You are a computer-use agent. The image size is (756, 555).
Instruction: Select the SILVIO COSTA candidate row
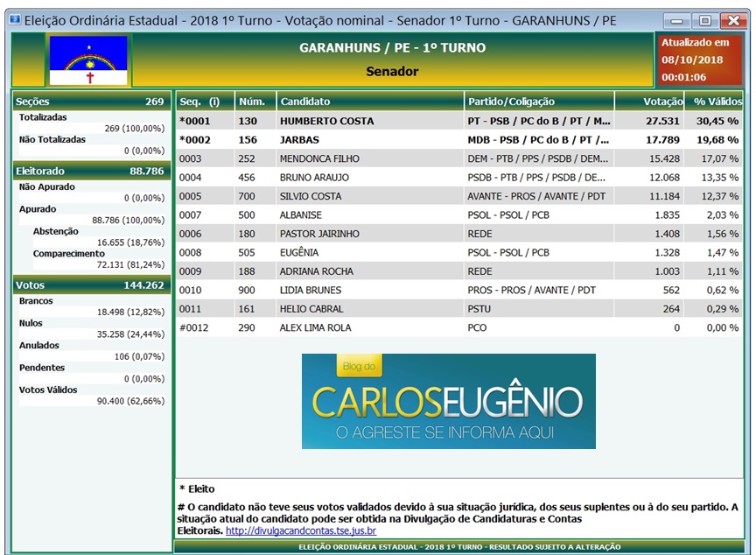click(459, 196)
